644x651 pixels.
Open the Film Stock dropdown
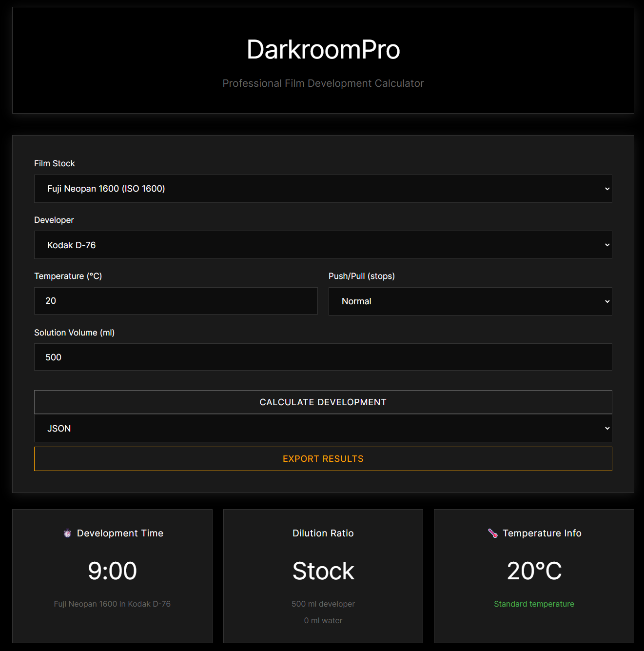[323, 189]
